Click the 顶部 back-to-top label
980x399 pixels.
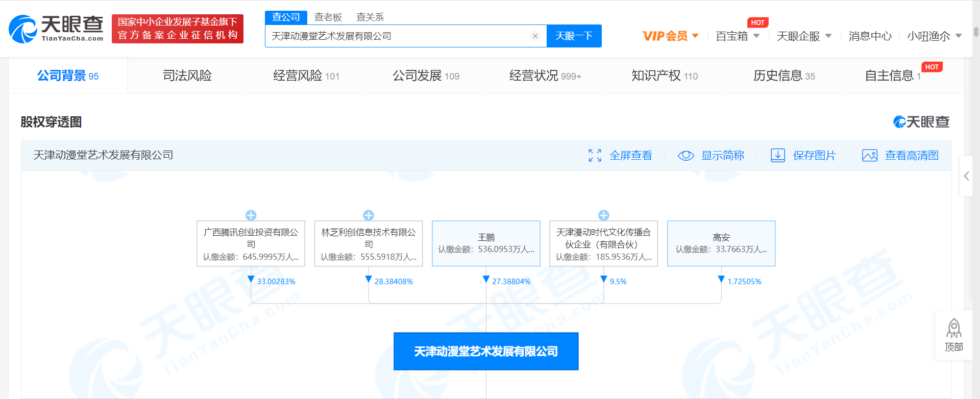[953, 347]
